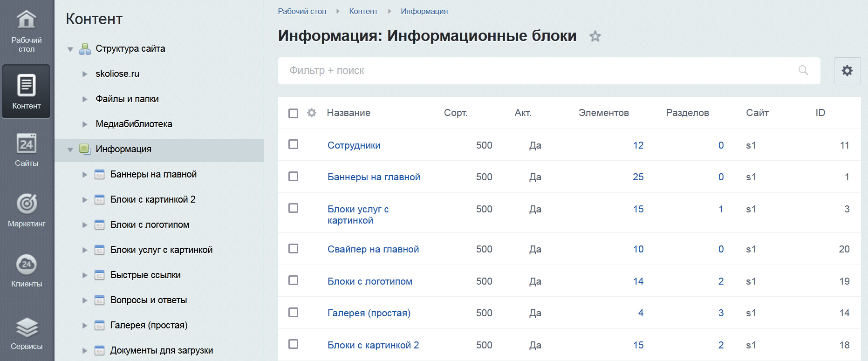
Task: Click the search magnifier icon in filter
Action: click(803, 70)
